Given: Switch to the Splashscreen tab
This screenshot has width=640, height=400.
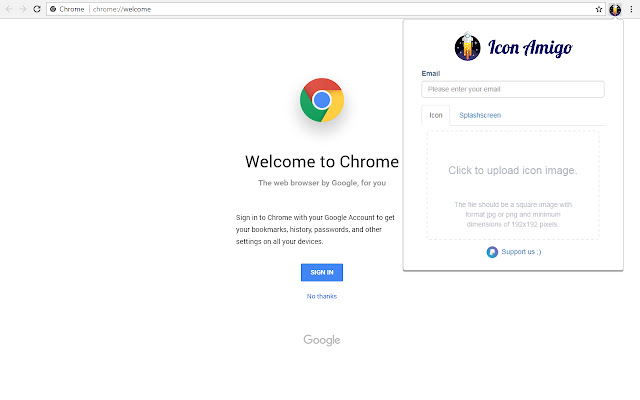Looking at the screenshot, I should [x=480, y=116].
